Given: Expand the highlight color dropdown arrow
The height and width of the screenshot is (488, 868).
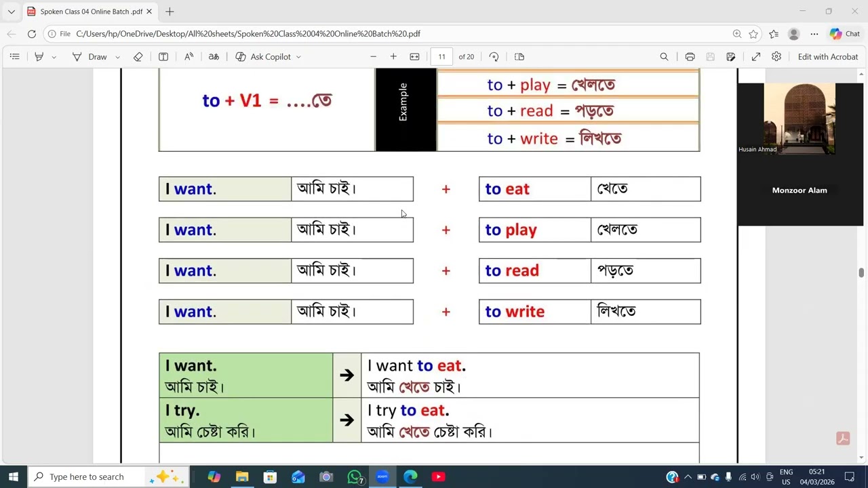Looking at the screenshot, I should click(54, 57).
